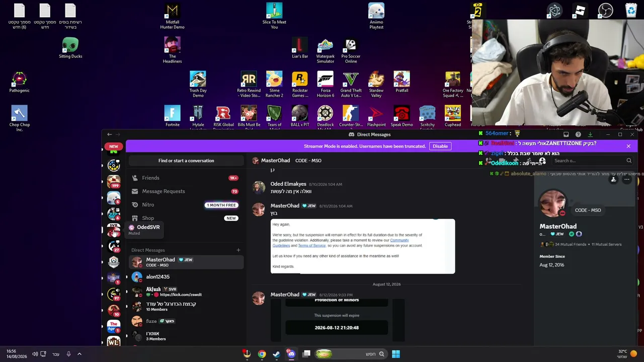Click the 1 MONTH FREE Nitro badge
Screen dimensions: 644x362
click(x=221, y=205)
